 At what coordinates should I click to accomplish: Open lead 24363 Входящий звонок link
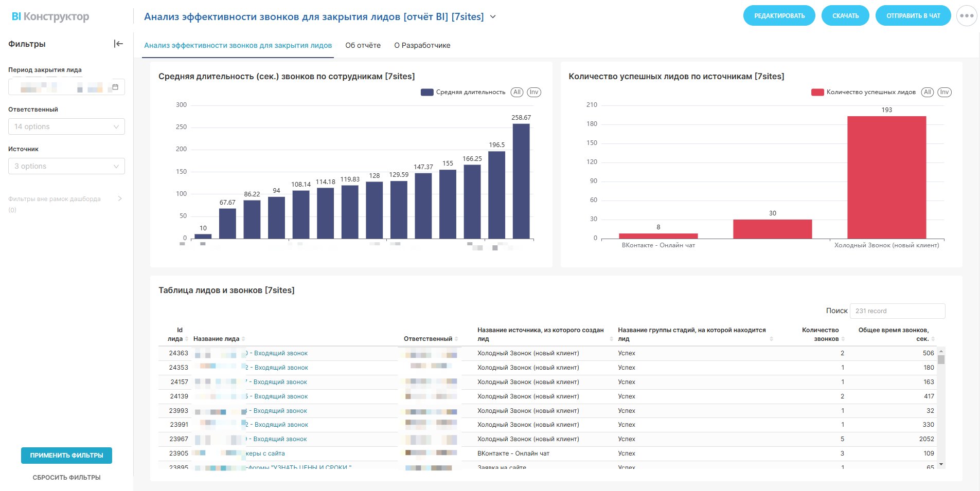[x=277, y=353]
